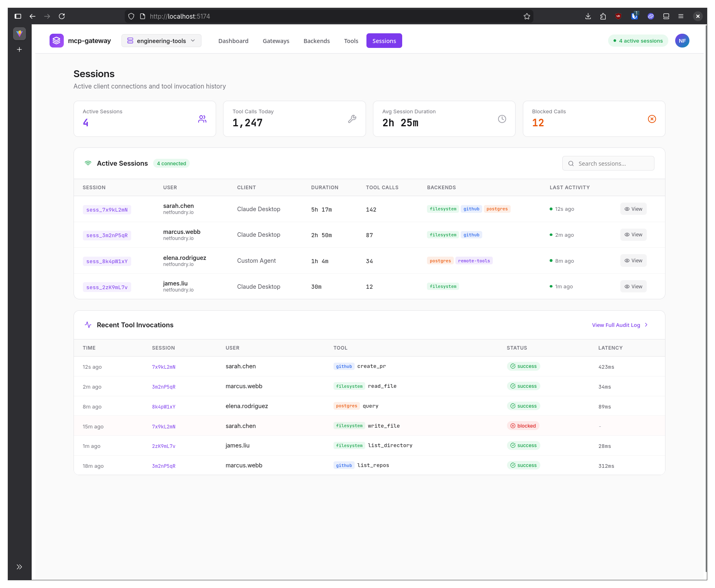Open the browser extensions puzzle icon

tap(603, 16)
